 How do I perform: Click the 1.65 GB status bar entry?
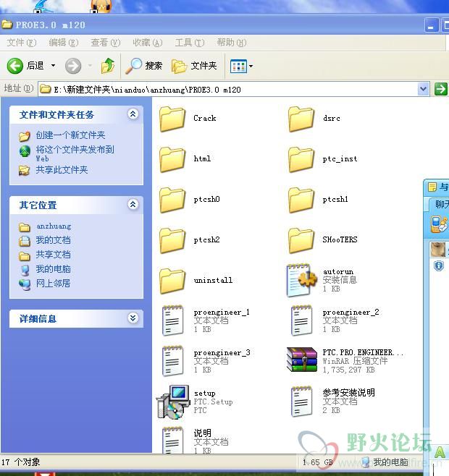318,462
